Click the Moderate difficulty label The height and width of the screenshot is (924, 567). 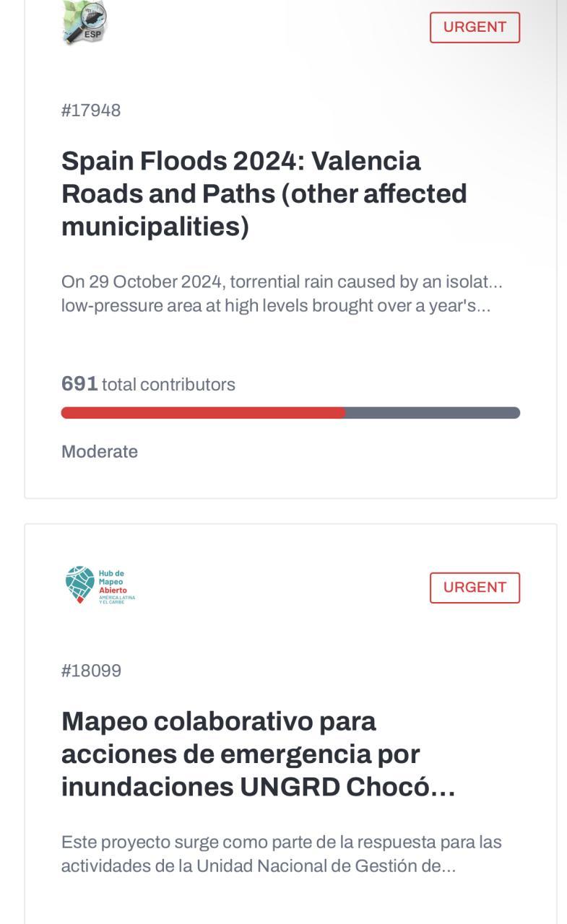point(100,452)
